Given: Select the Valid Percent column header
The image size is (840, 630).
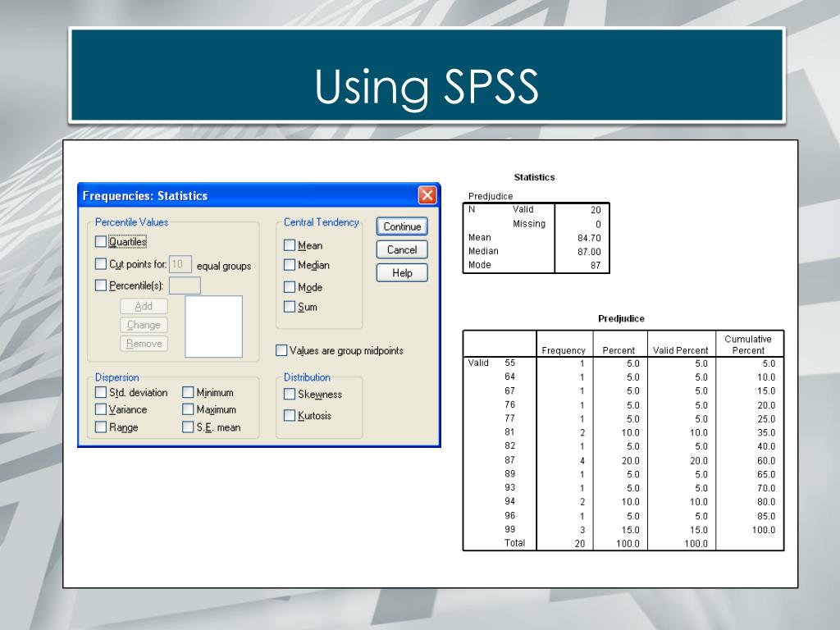Looking at the screenshot, I should coord(680,350).
